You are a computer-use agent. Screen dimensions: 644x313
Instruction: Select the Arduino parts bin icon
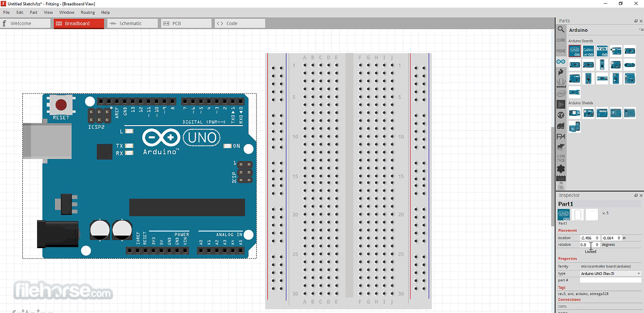pyautogui.click(x=561, y=62)
